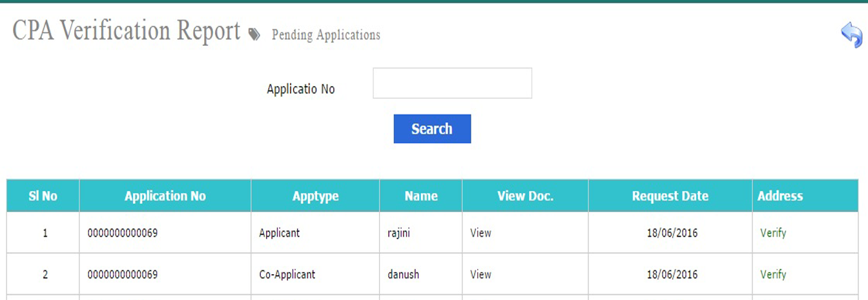Select application number in row 2
Screen dimensions: 868x300
point(123,274)
